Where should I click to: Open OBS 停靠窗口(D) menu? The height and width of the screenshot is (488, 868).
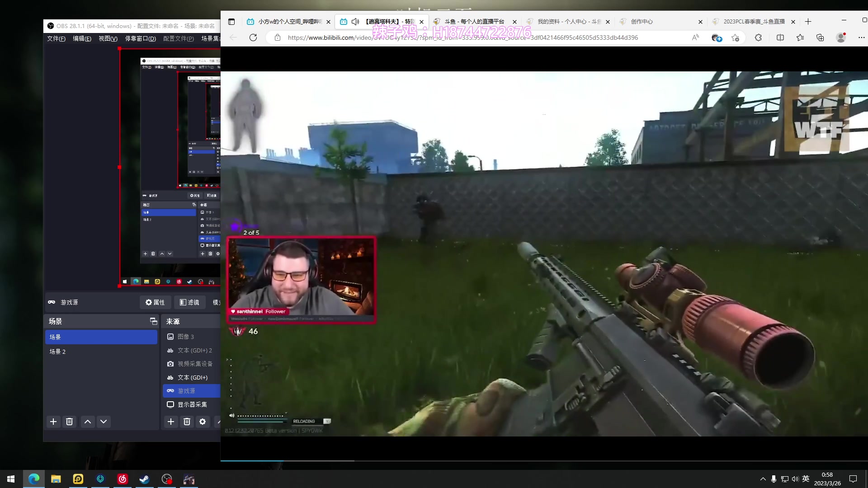tap(140, 38)
